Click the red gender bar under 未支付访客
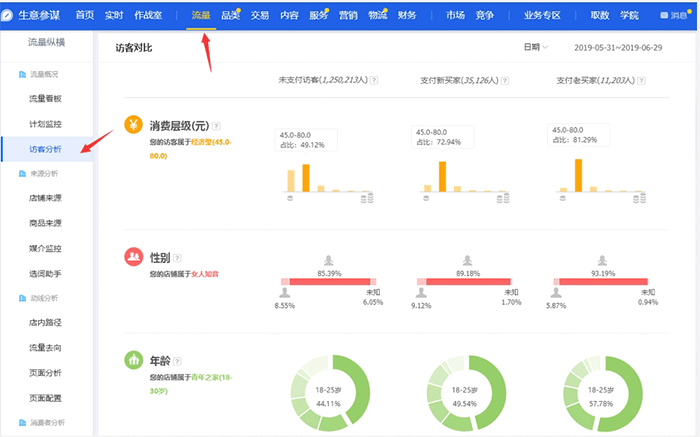 point(330,283)
